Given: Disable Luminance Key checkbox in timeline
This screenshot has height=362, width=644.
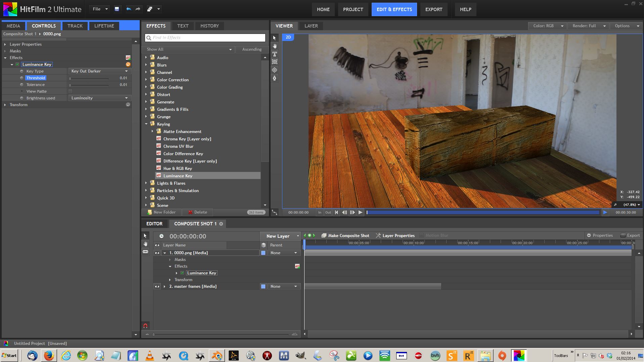Looking at the screenshot, I should coord(182,273).
